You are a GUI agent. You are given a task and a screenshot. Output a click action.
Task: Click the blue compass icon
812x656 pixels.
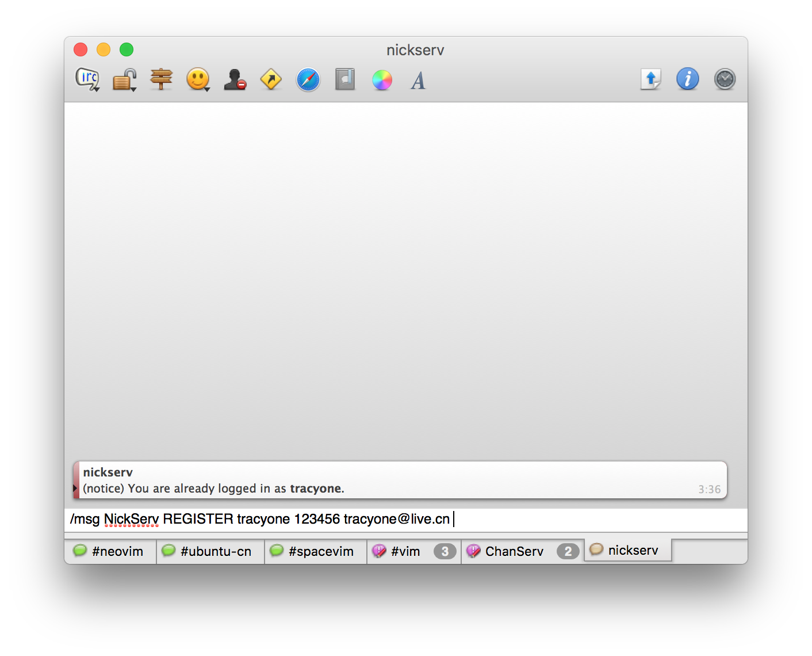308,79
